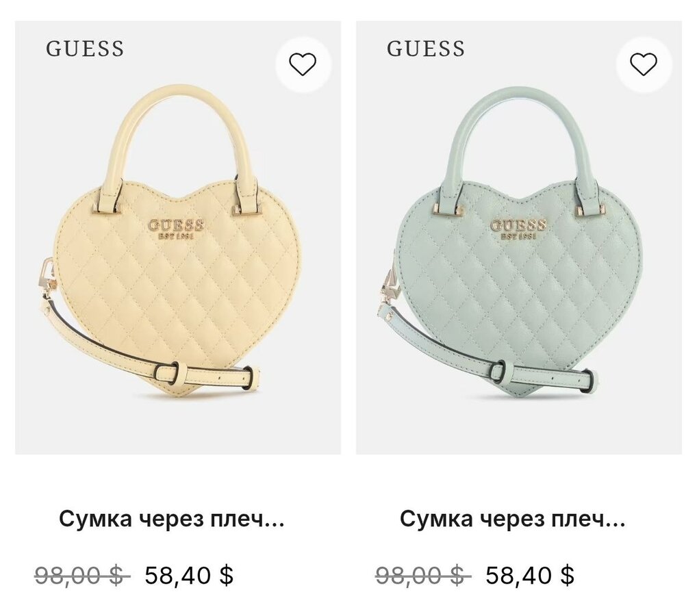Open the left product title 'Сумка через плеч...'

pyautogui.click(x=171, y=519)
